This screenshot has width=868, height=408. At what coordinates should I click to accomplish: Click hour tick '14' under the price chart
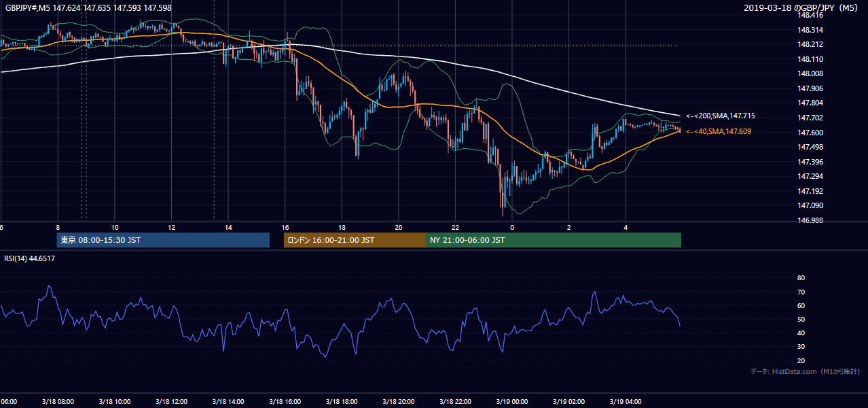tap(228, 227)
